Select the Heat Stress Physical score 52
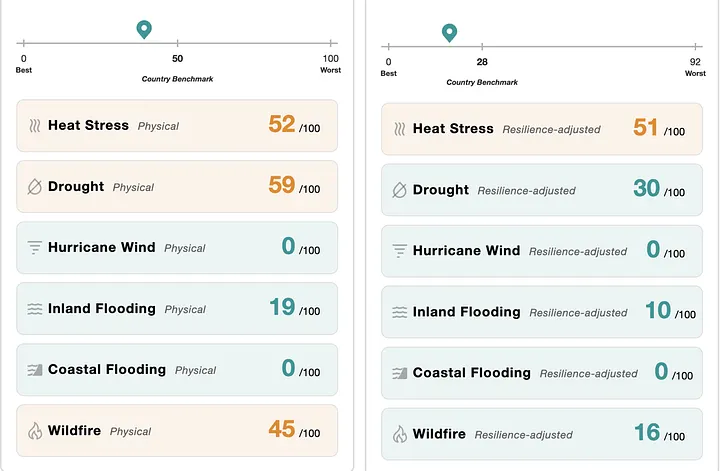The height and width of the screenshot is (471, 720). pos(281,124)
